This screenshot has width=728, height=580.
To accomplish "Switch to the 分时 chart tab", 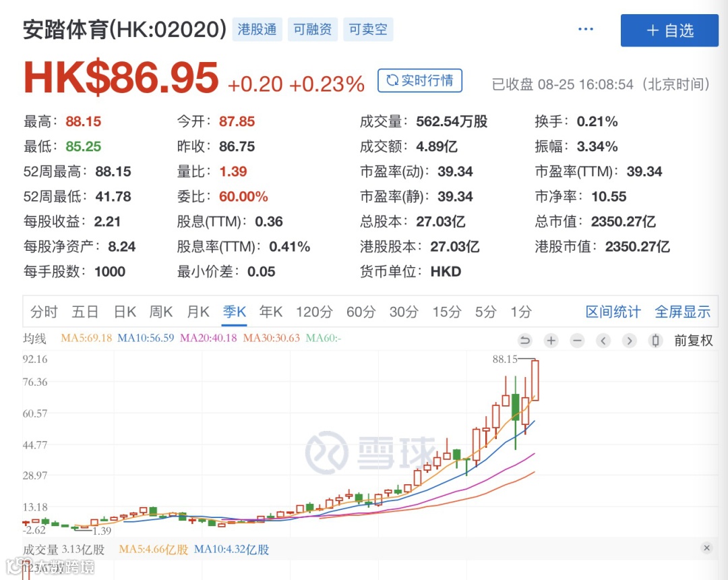I will pyautogui.click(x=44, y=312).
